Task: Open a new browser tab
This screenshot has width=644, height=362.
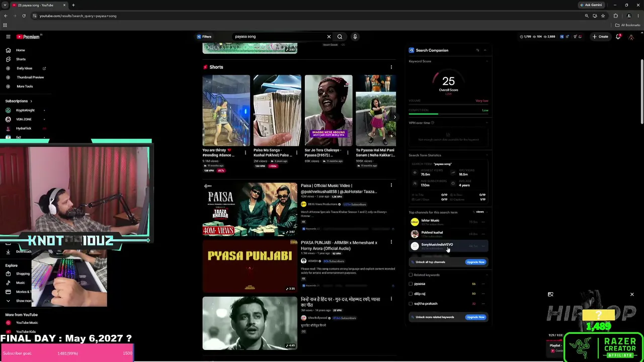Action: (73, 5)
